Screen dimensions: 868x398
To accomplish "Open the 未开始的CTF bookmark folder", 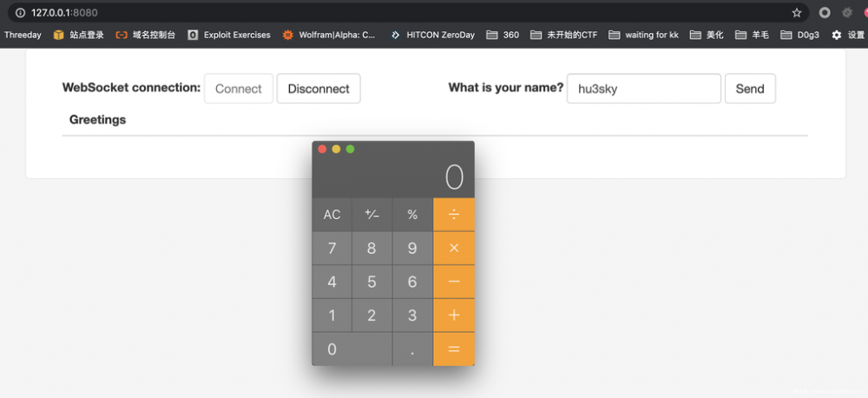I will (563, 35).
